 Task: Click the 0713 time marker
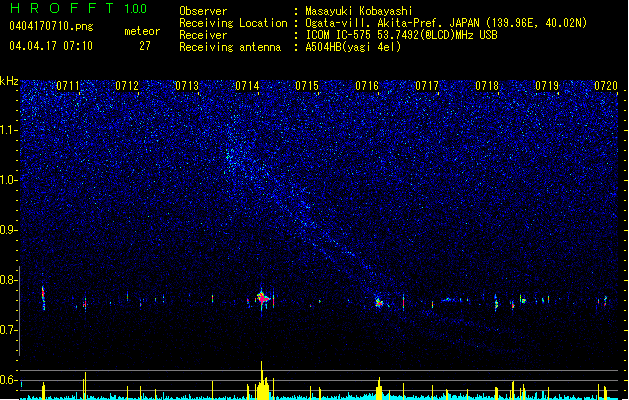187,86
